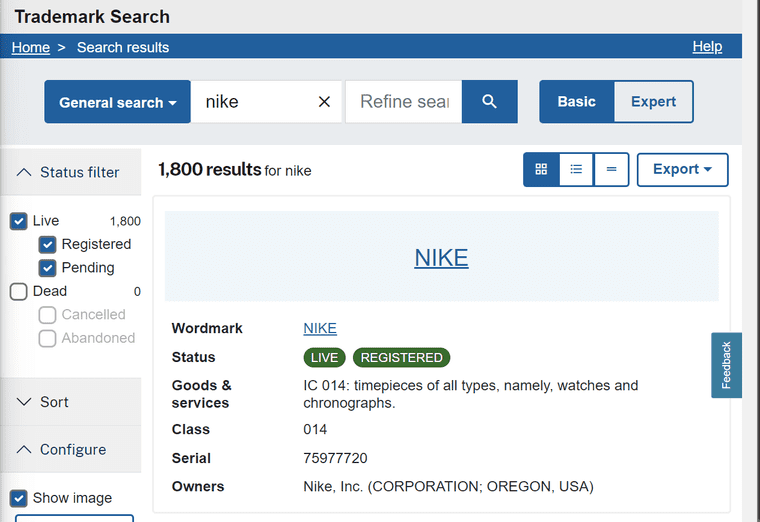Open the General search dropdown
The image size is (760, 522).
coord(117,102)
